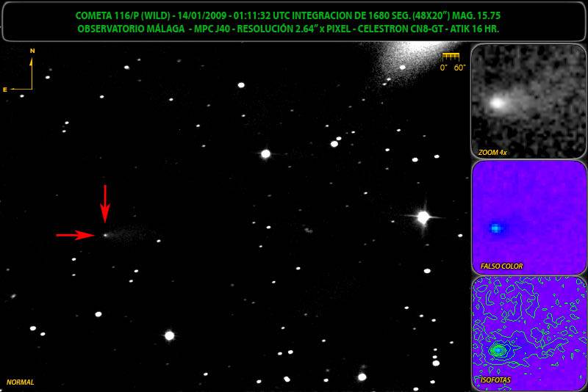This screenshot has height=392, width=588.
Task: Click the north-east orientation compass arrows
Action: [x=22, y=73]
